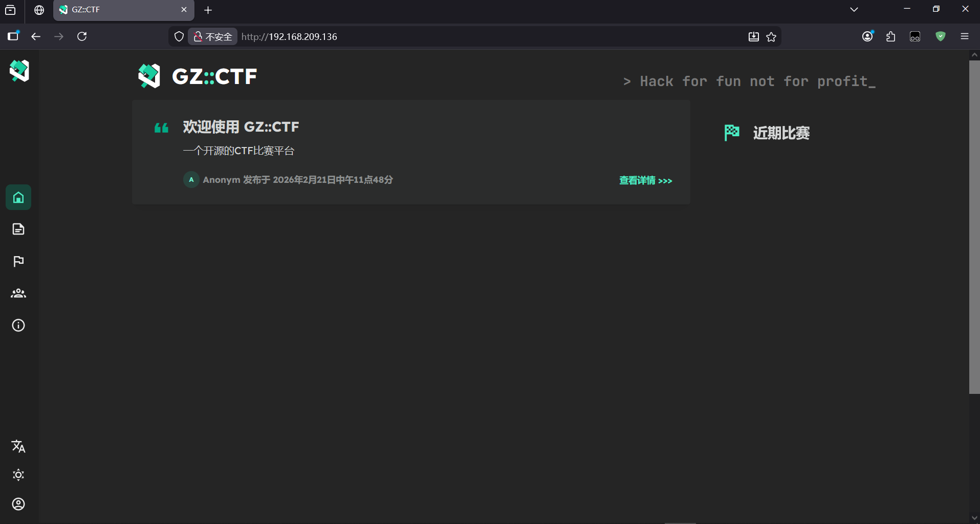Open the About info icon in sidebar
980x524 pixels.
point(18,325)
